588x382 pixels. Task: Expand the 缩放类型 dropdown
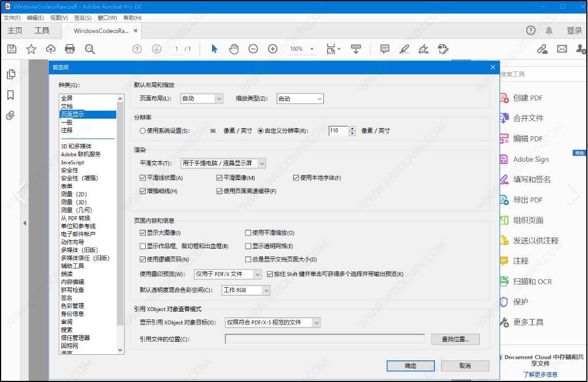(x=299, y=98)
